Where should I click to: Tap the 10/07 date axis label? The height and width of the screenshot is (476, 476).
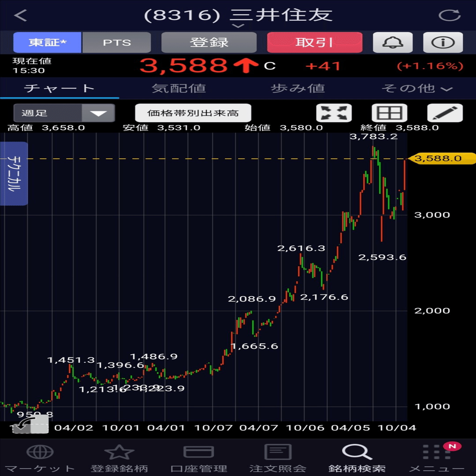213,428
